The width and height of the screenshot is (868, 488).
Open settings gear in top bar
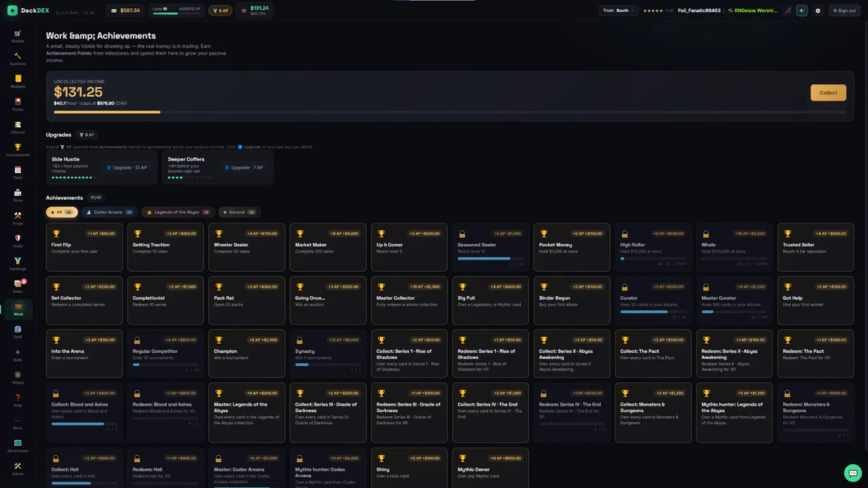[x=818, y=10]
